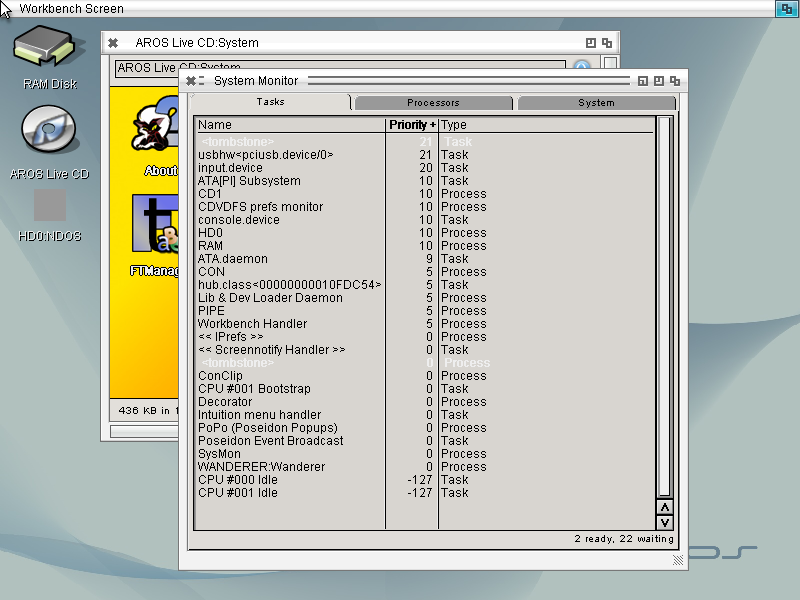This screenshot has height=600, width=800.
Task: Select the CD1 process row
Action: pyautogui.click(x=425, y=194)
